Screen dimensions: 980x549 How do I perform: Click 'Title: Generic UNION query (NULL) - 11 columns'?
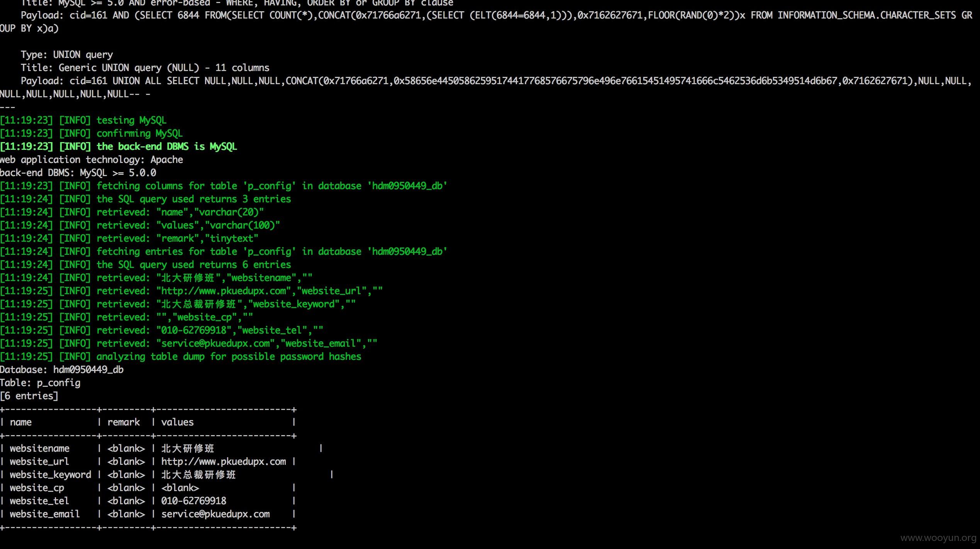[145, 68]
